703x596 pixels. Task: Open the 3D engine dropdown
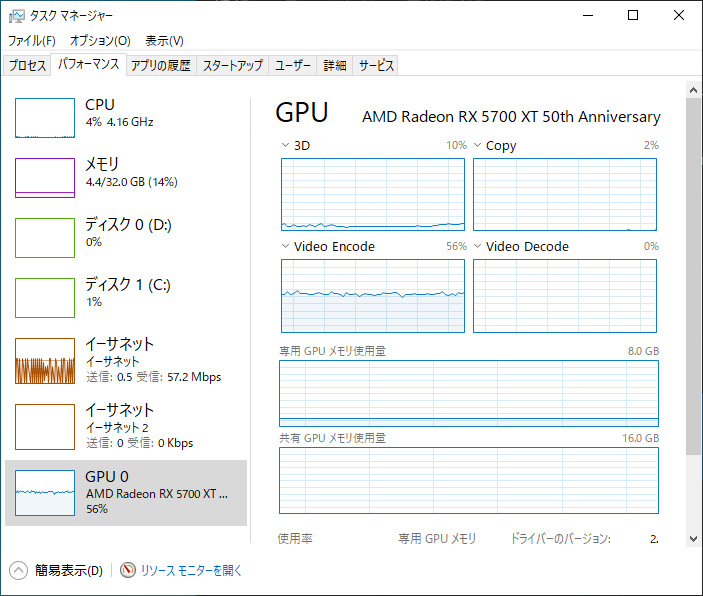click(x=285, y=145)
